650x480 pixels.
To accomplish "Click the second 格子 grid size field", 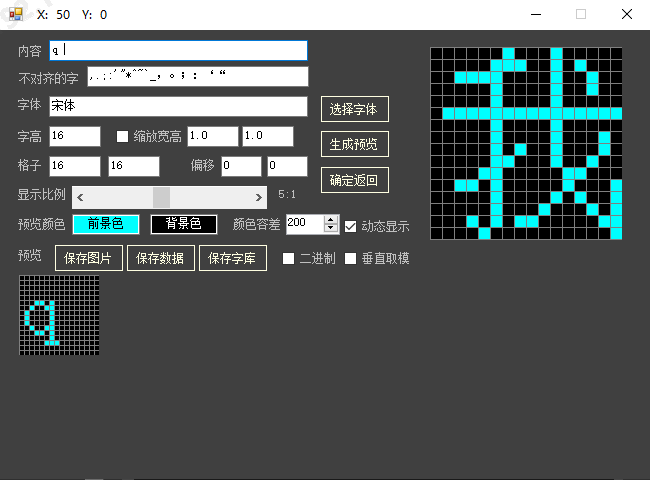I will pos(134,166).
